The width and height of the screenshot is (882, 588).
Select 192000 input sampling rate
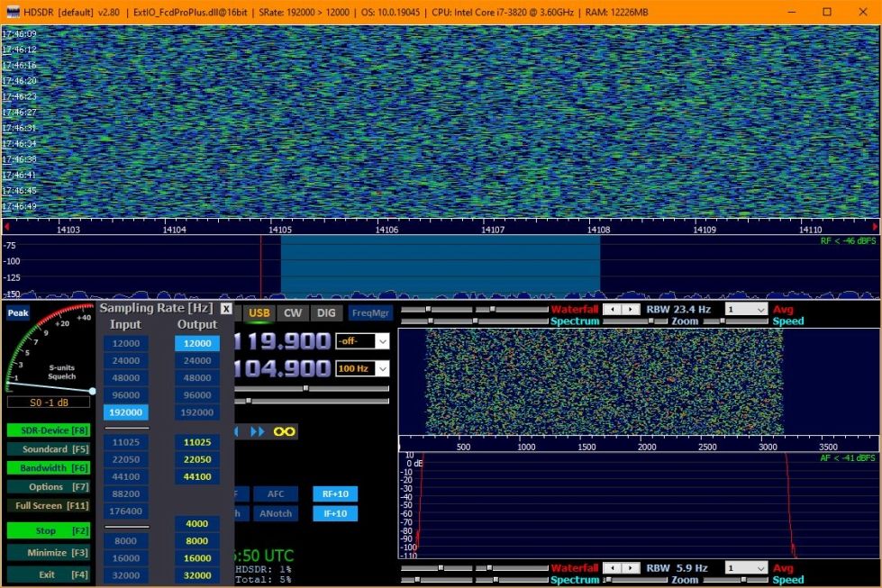(x=125, y=412)
